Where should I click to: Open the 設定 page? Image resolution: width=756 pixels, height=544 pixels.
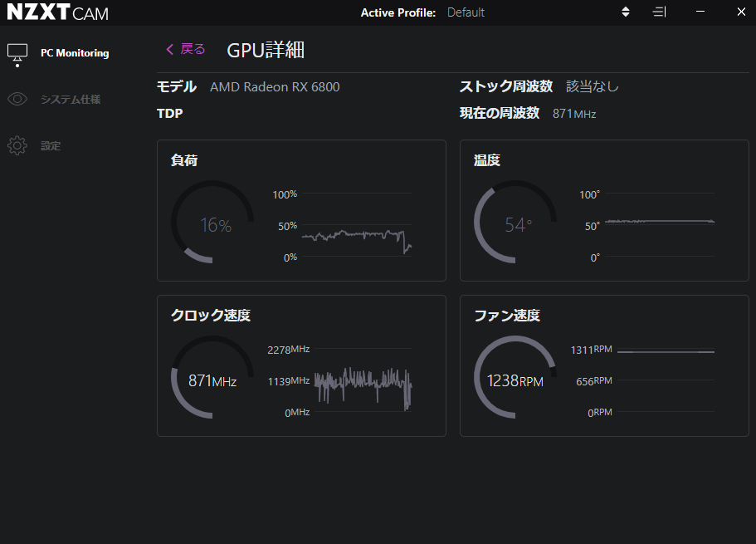click(x=51, y=146)
